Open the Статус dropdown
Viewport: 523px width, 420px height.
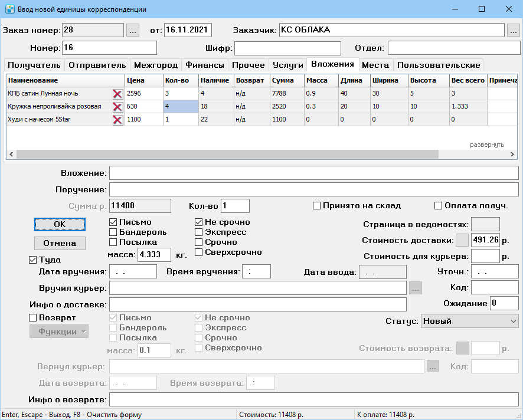[470, 321]
